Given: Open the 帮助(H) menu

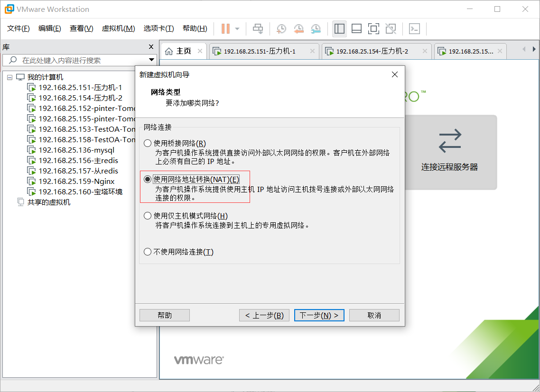Looking at the screenshot, I should [195, 28].
